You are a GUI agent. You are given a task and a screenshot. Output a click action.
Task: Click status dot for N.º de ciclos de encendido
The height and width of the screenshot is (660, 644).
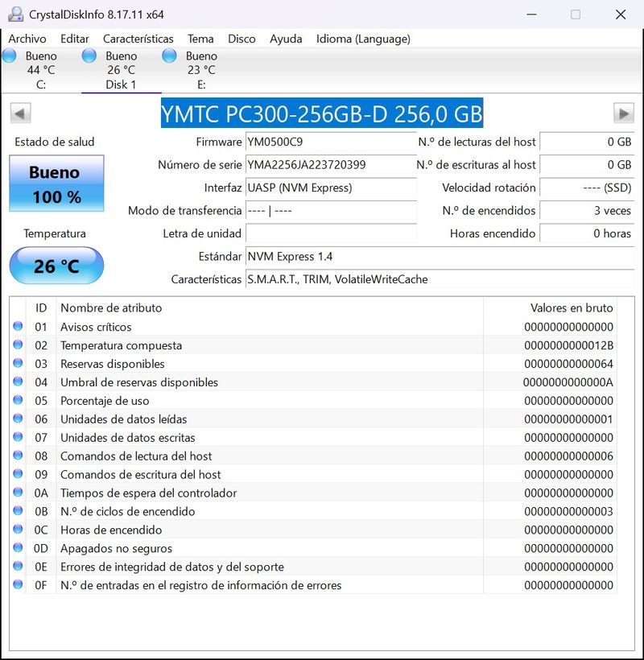point(18,510)
